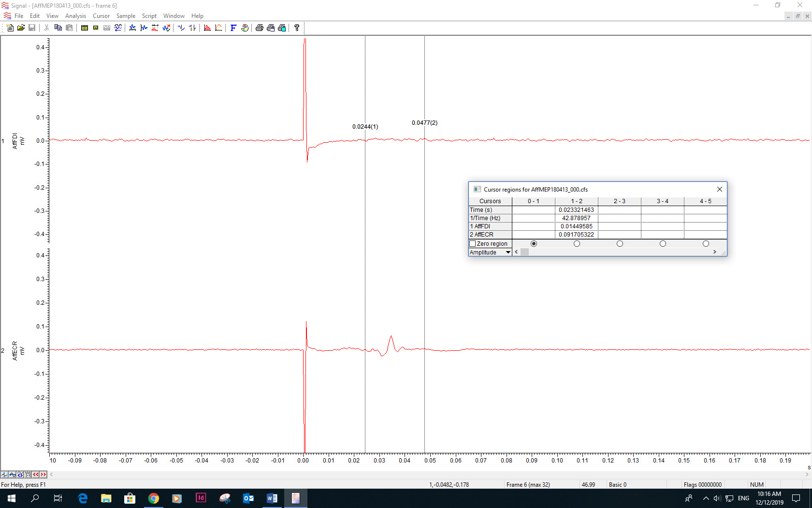Select the zero-region radio under column 1-2

pyautogui.click(x=577, y=244)
